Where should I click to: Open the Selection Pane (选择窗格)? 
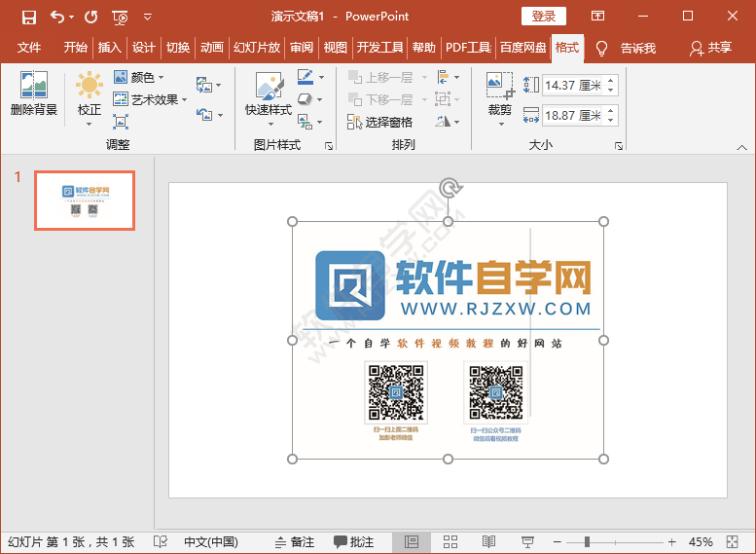(x=380, y=122)
